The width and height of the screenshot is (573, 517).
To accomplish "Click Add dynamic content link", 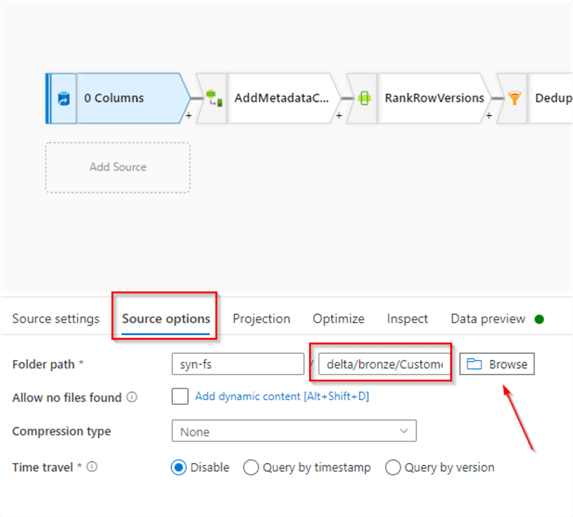I will [282, 396].
